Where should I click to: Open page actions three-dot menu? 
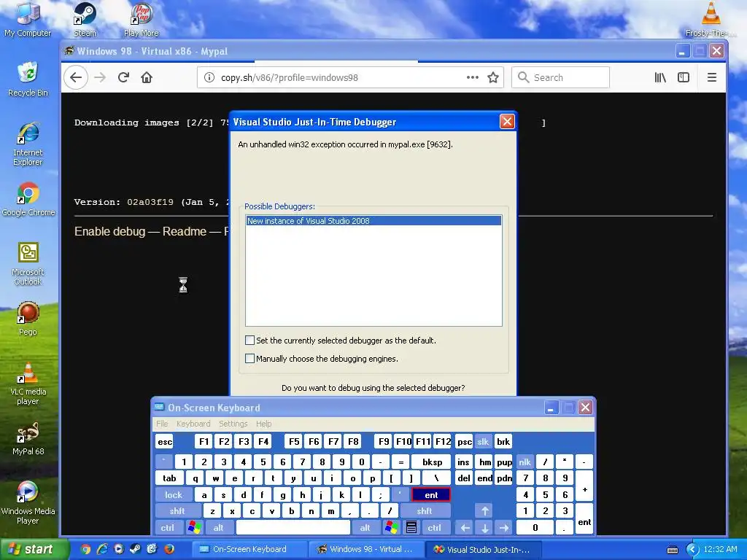pos(473,77)
